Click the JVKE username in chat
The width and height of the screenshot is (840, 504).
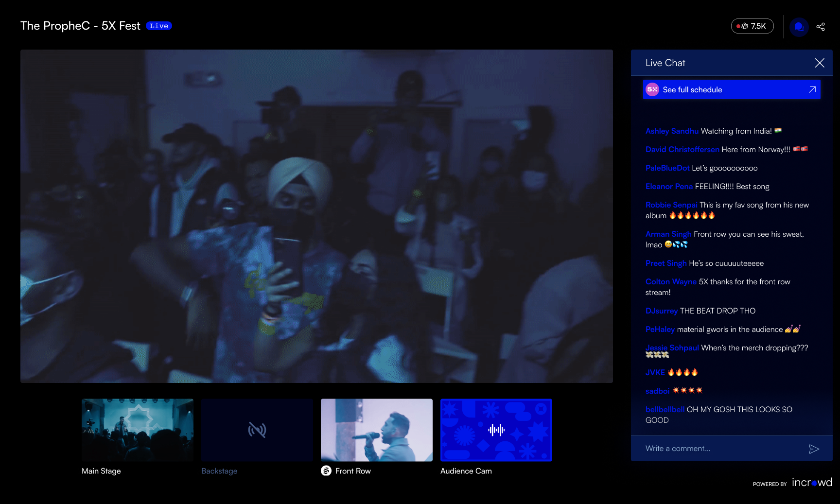[x=655, y=372]
